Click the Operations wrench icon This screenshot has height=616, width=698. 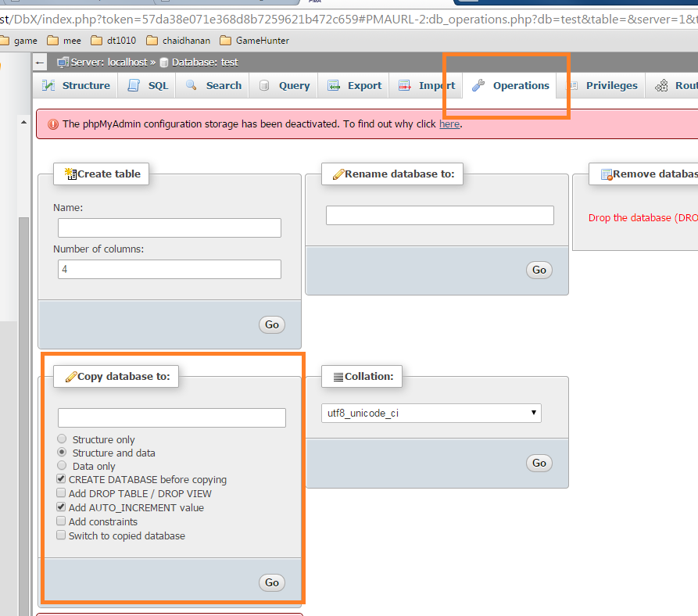click(x=478, y=85)
